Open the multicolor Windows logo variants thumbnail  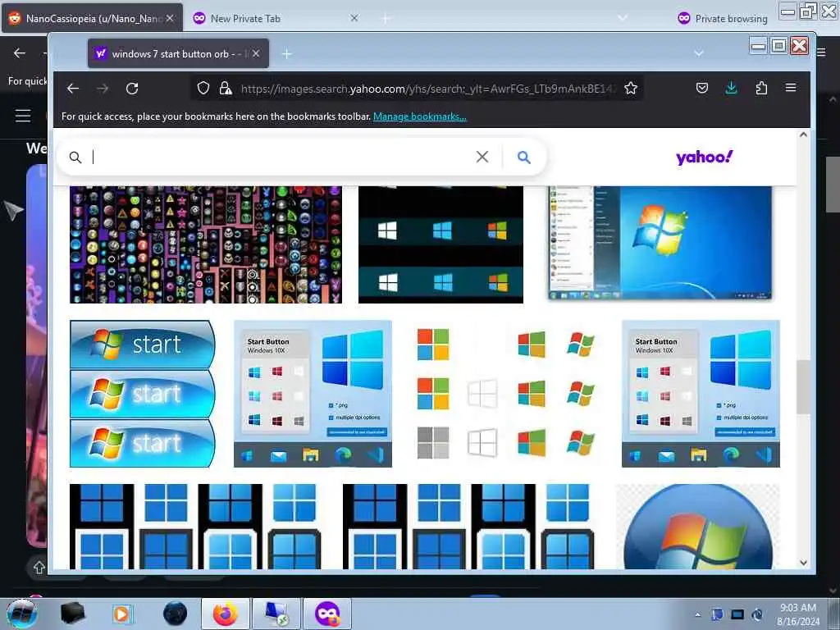point(506,394)
